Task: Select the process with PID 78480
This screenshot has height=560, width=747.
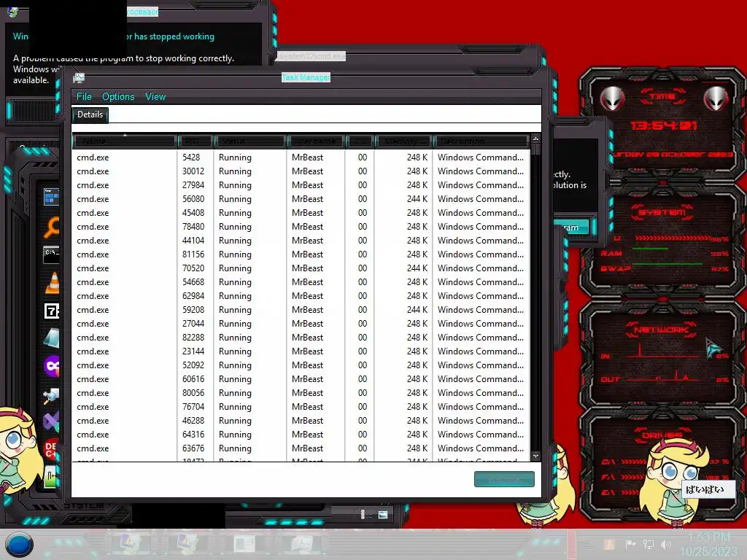Action: pos(301,227)
